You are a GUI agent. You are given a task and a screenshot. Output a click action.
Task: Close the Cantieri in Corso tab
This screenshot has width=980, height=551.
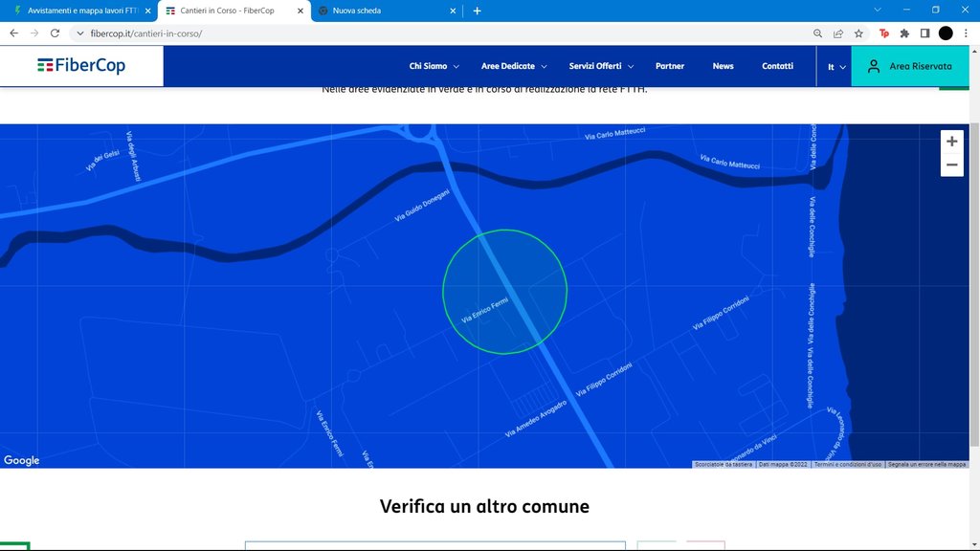301,11
